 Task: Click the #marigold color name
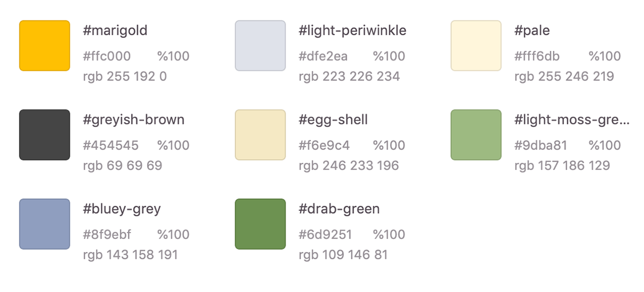pos(115,31)
